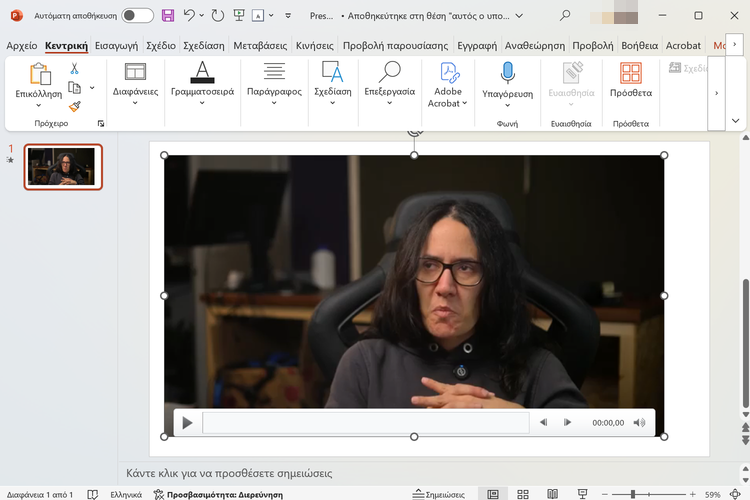Click the Copy icon
This screenshot has height=500, width=750.
pyautogui.click(x=74, y=88)
